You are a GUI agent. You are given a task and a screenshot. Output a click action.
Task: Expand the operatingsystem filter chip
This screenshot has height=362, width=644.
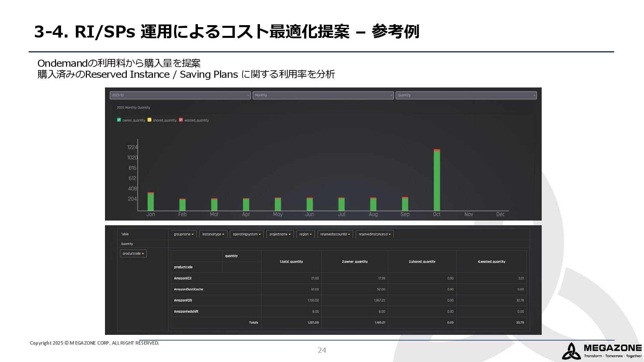pos(247,234)
